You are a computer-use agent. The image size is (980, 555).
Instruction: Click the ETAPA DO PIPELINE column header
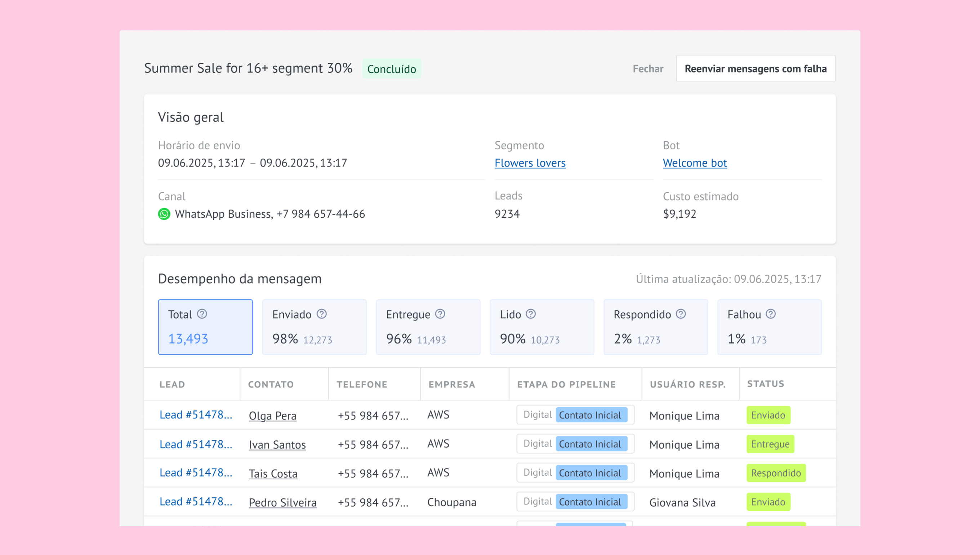click(566, 384)
